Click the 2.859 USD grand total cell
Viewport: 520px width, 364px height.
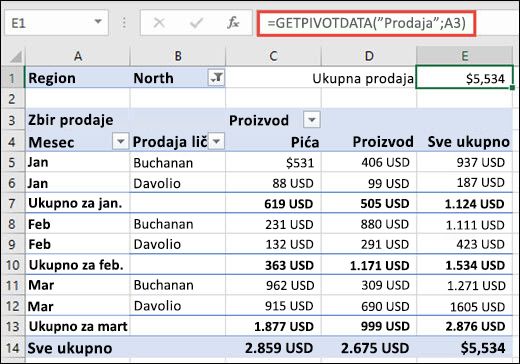tap(273, 348)
